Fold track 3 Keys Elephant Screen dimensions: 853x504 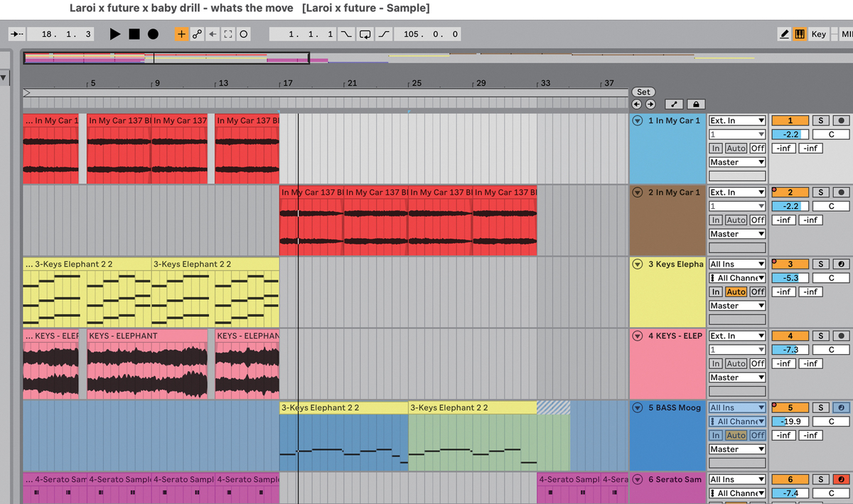click(638, 264)
